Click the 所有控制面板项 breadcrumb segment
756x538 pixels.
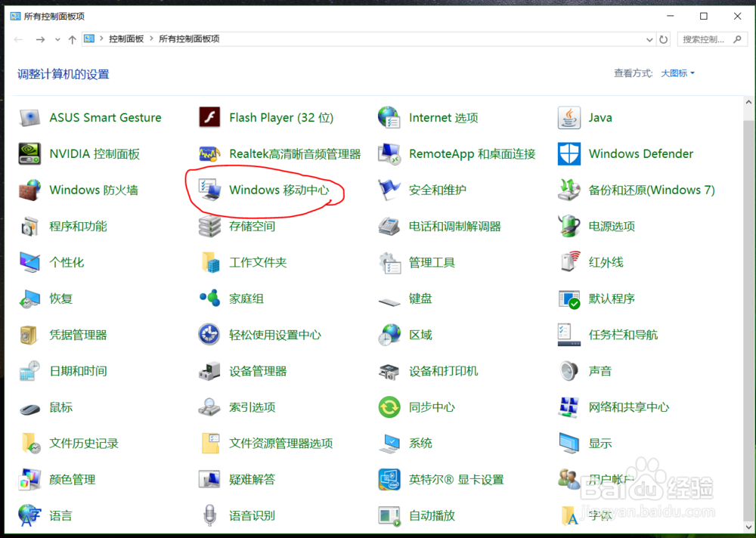pos(189,39)
